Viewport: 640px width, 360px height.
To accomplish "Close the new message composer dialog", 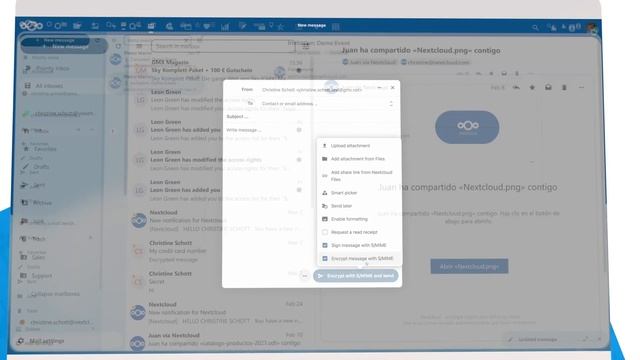I will (x=393, y=87).
